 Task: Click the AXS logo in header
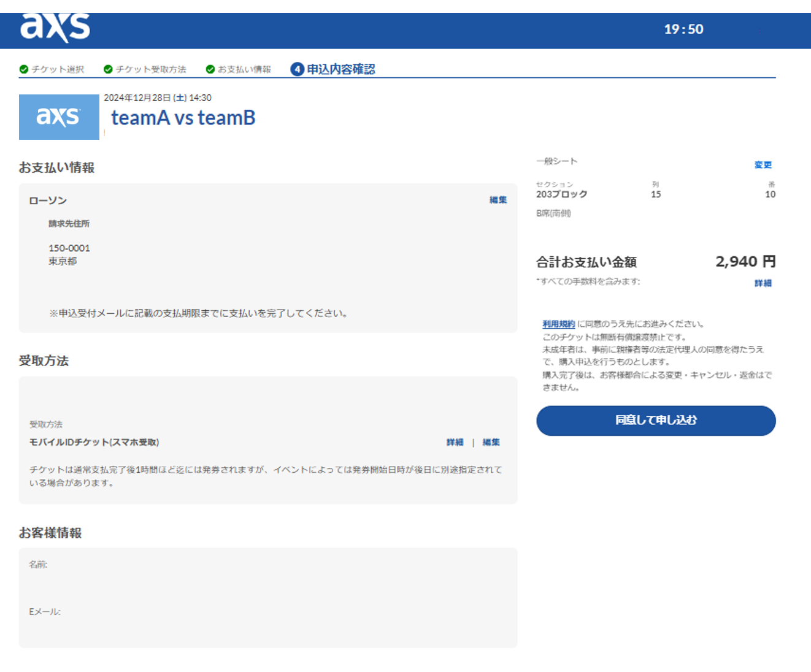(55, 28)
